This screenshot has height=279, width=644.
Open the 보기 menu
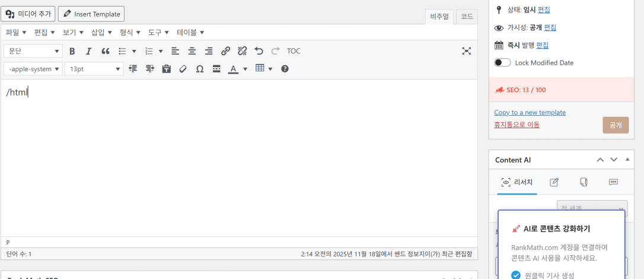point(73,33)
